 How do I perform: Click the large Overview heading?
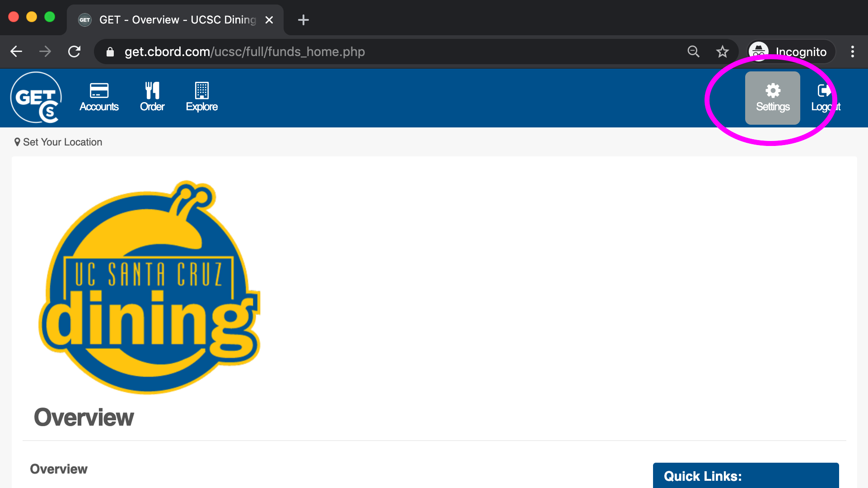(x=84, y=417)
